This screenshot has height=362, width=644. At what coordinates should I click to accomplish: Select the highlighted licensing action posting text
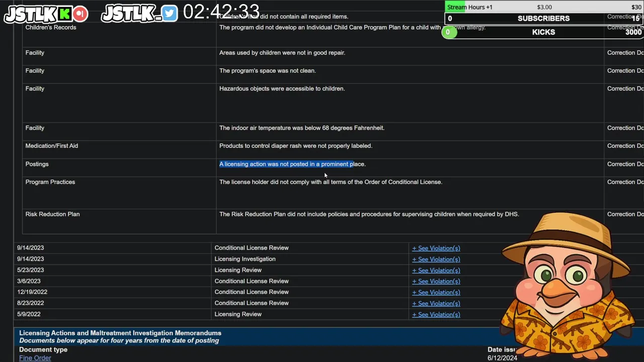pos(292,164)
